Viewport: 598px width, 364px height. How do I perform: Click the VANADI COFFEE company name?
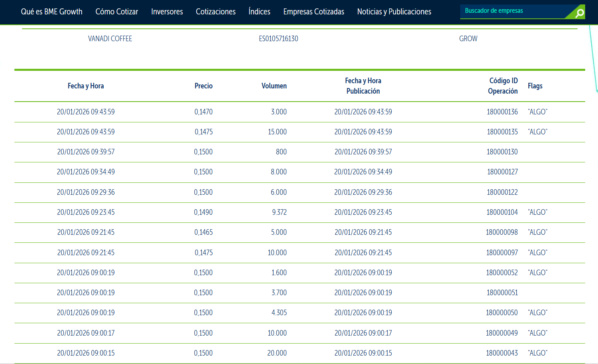110,39
